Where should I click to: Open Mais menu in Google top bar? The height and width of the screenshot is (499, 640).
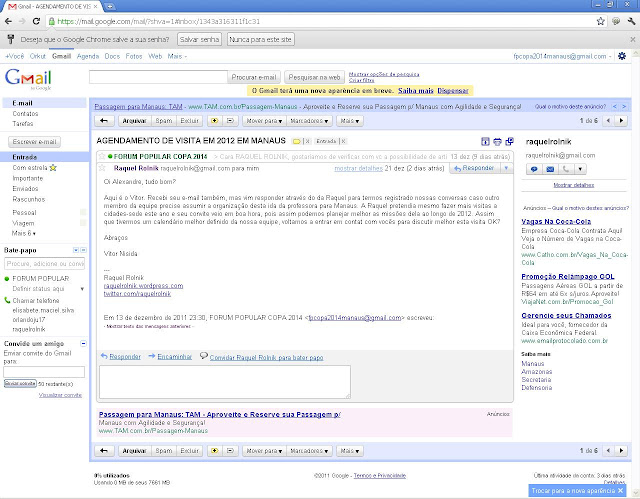click(177, 56)
